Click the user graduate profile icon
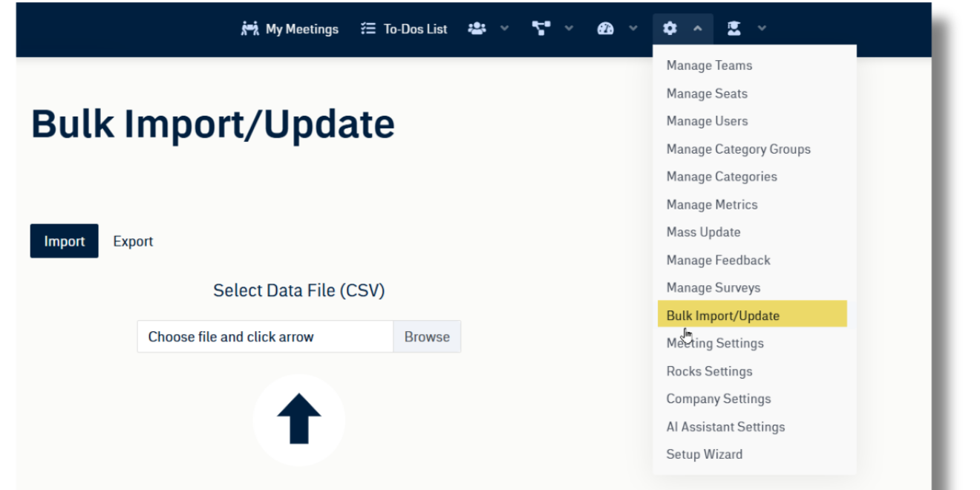 click(x=734, y=29)
